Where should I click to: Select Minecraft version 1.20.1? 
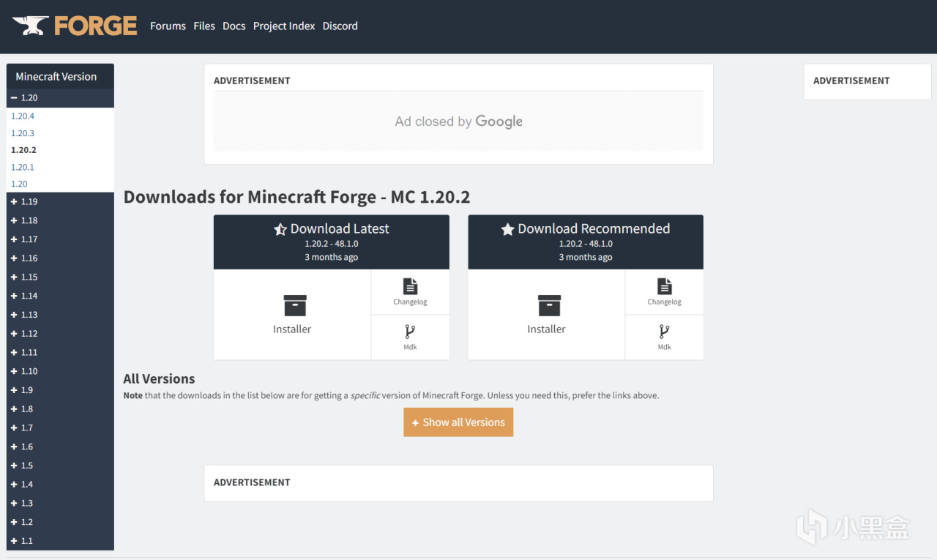tap(23, 167)
